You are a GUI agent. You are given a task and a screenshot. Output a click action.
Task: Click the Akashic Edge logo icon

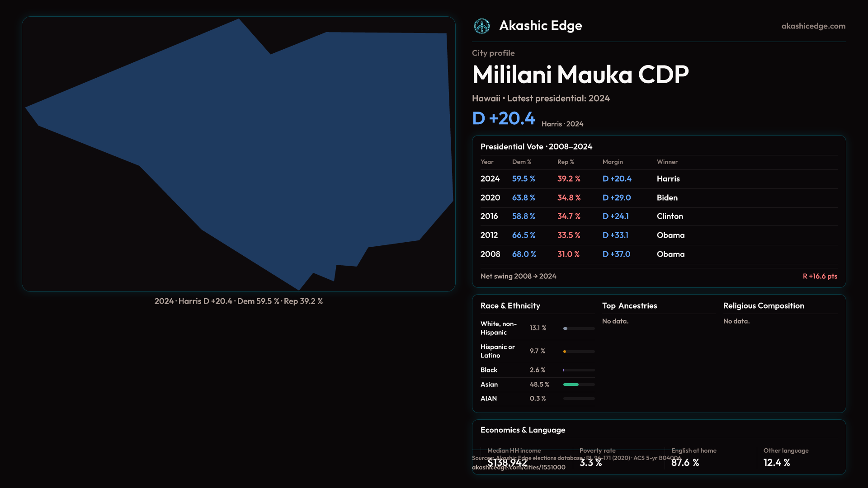click(481, 26)
